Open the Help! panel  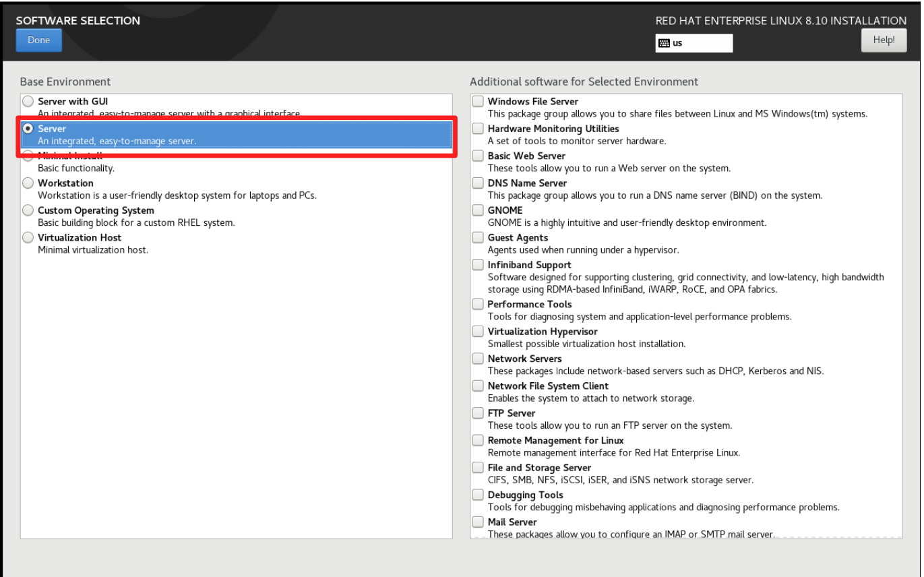click(884, 40)
